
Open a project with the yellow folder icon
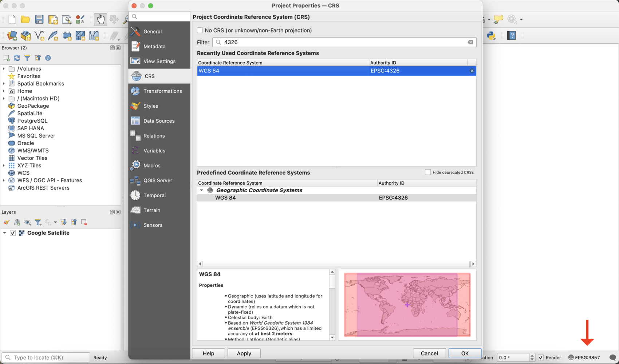tap(25, 19)
